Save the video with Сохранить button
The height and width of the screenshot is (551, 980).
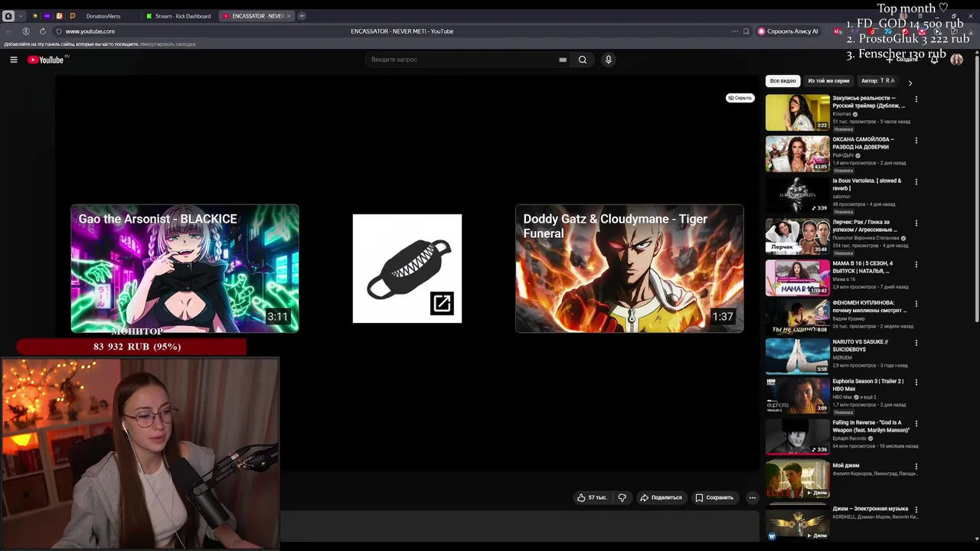pos(714,497)
